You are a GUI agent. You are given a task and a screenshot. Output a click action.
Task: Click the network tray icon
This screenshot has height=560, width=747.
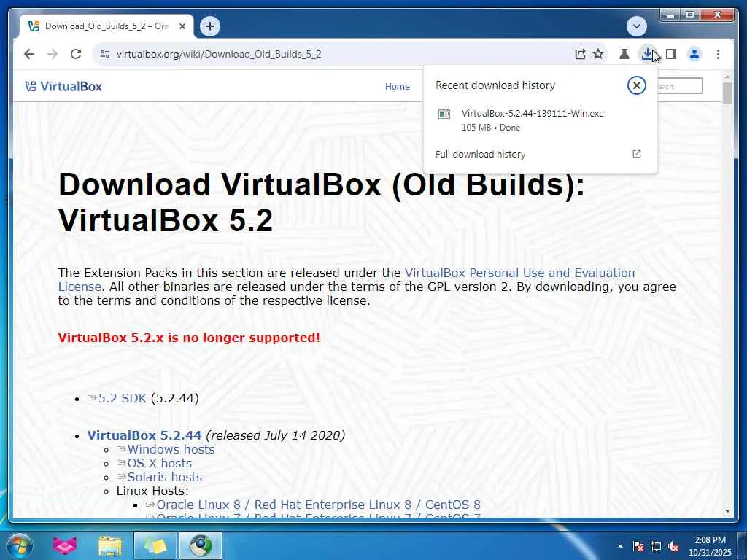[656, 546]
